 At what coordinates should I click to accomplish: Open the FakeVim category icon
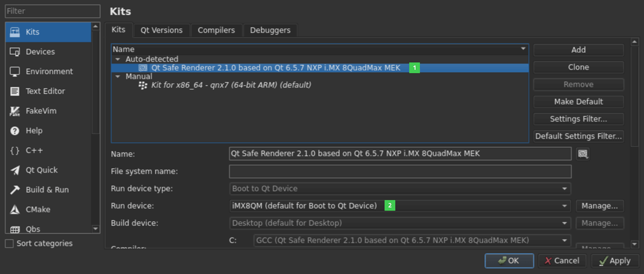tap(15, 111)
